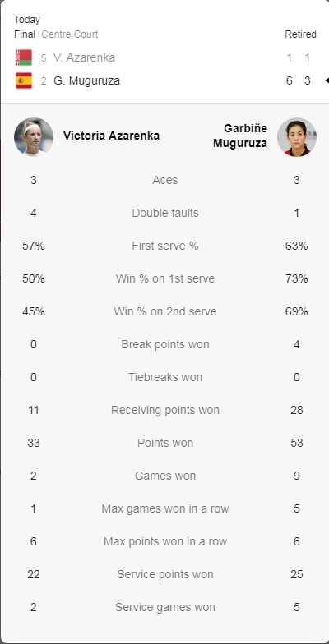
Task: Click the Retired status label
Action: tap(301, 34)
